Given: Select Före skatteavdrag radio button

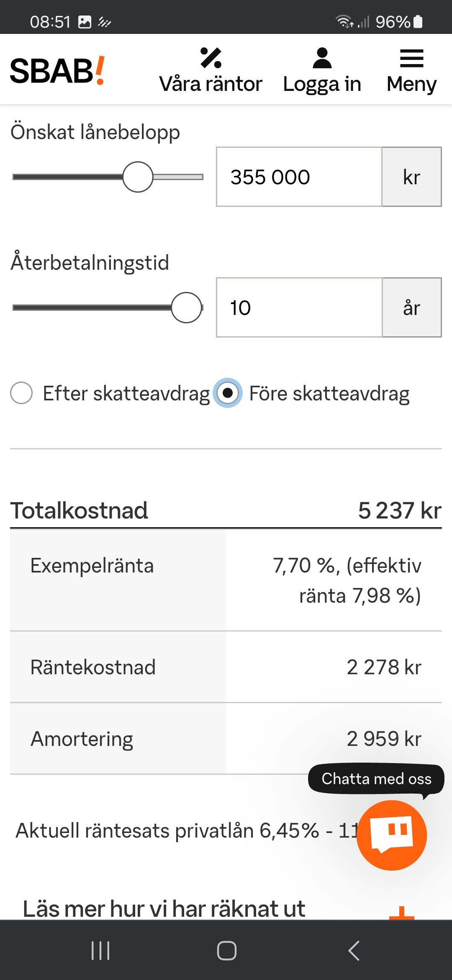Looking at the screenshot, I should click(228, 393).
